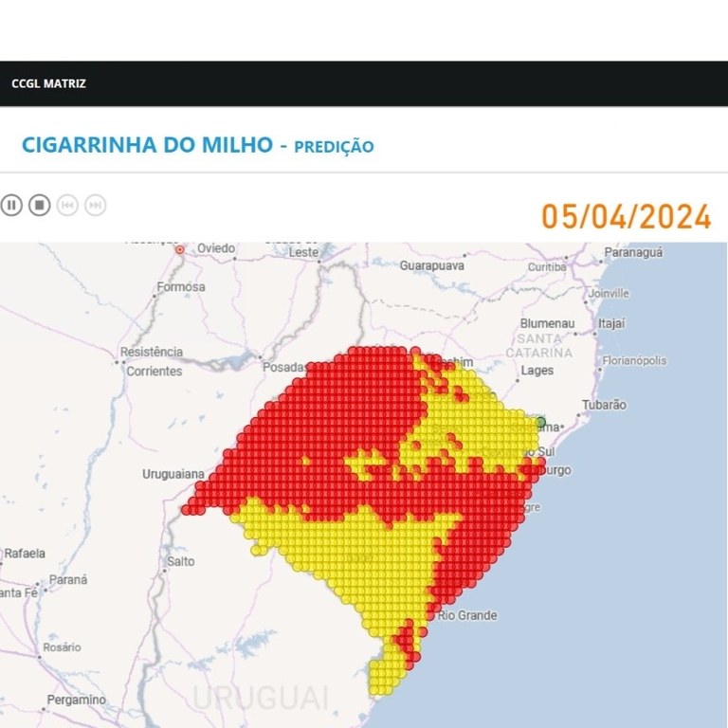The width and height of the screenshot is (728, 728).
Task: Click the PREDIÇÃO subtitle text
Action: 334,147
